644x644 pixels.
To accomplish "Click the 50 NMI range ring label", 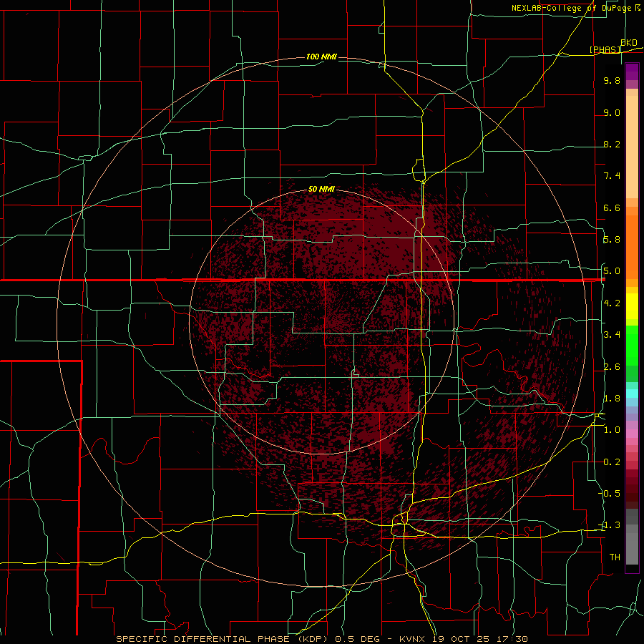I will [x=321, y=190].
